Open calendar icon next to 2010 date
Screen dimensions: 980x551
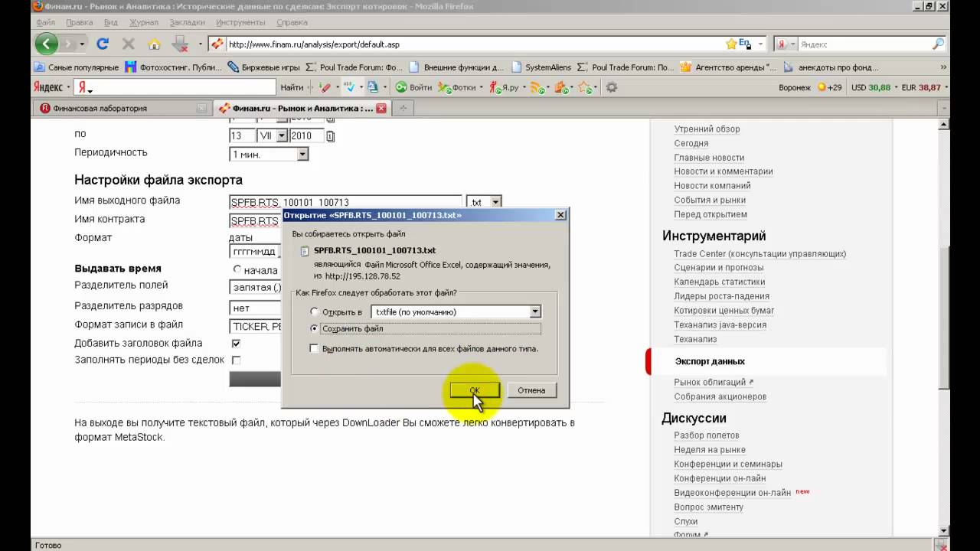(331, 136)
